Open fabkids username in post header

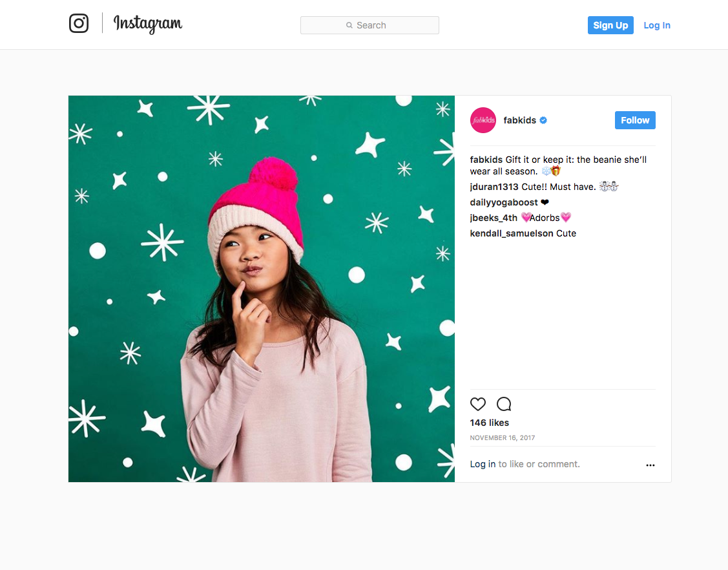(x=519, y=120)
